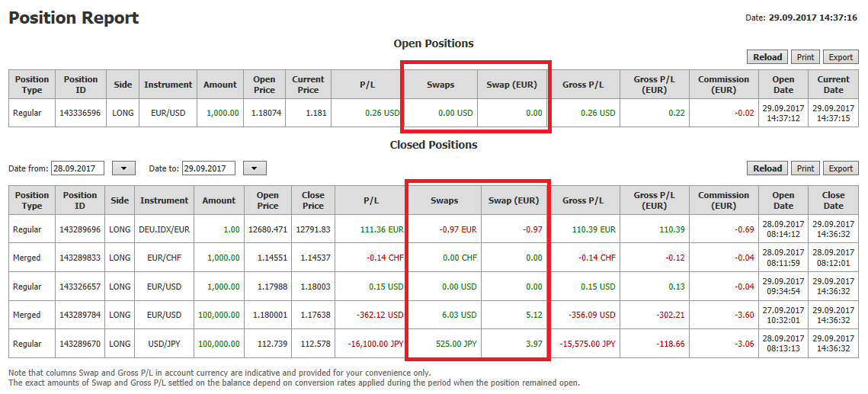Click the 525.00 JPY swap value

click(454, 344)
